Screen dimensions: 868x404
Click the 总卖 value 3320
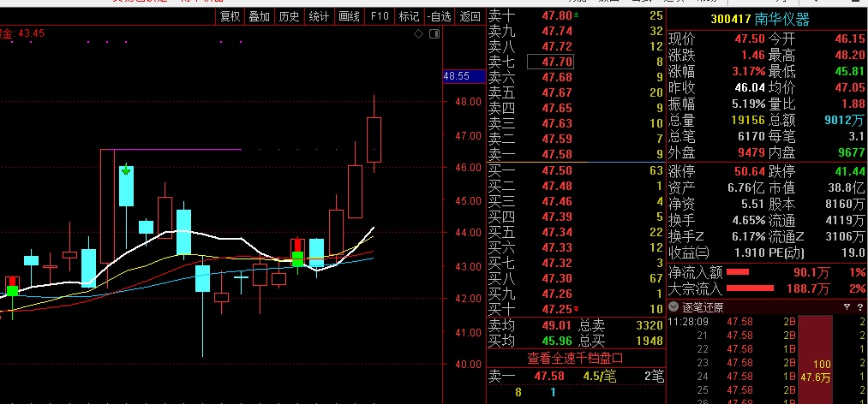(x=650, y=325)
